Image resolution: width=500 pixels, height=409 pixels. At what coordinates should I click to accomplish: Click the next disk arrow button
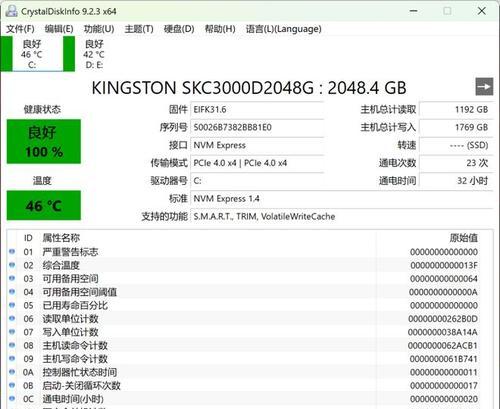tap(484, 87)
